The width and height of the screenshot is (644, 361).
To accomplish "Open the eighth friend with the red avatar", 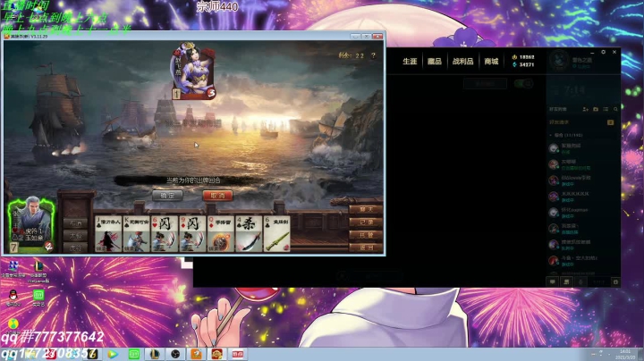I will pyautogui.click(x=583, y=261).
